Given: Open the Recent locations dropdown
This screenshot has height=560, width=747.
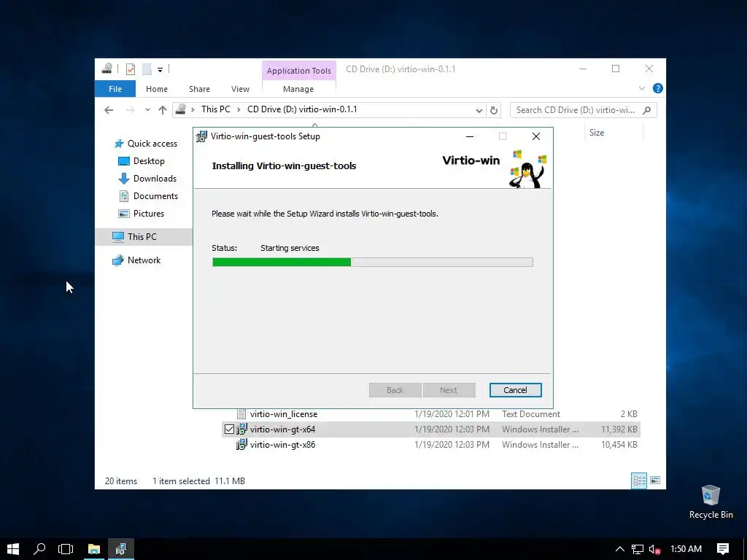Looking at the screenshot, I should (x=147, y=110).
